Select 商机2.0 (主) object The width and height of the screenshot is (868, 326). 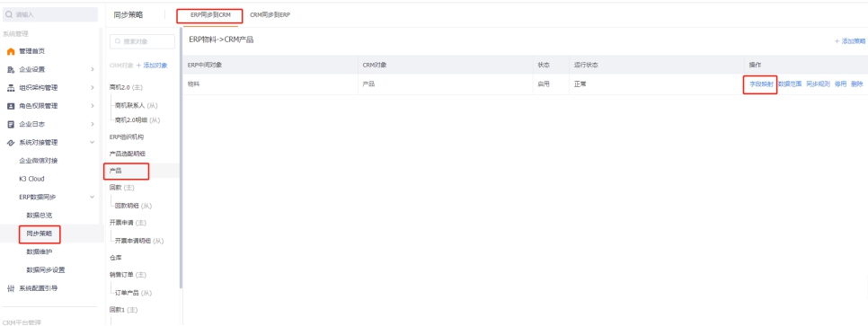click(126, 87)
